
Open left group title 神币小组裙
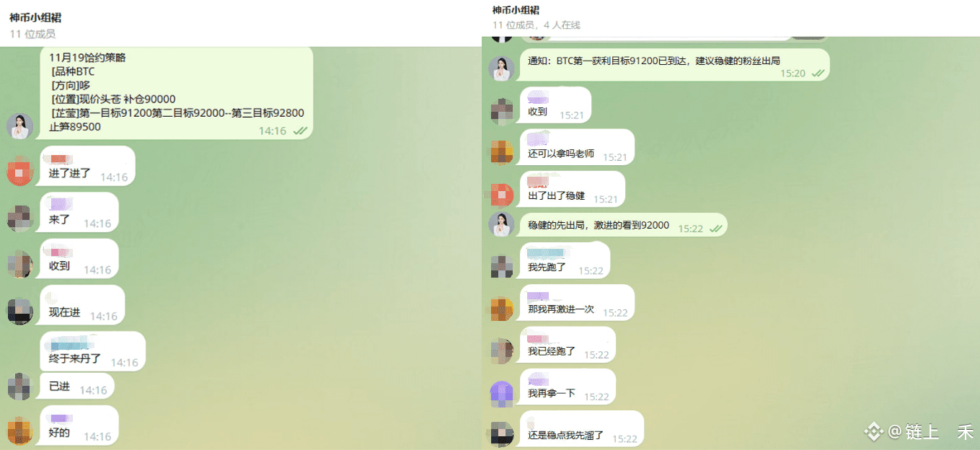click(x=35, y=18)
